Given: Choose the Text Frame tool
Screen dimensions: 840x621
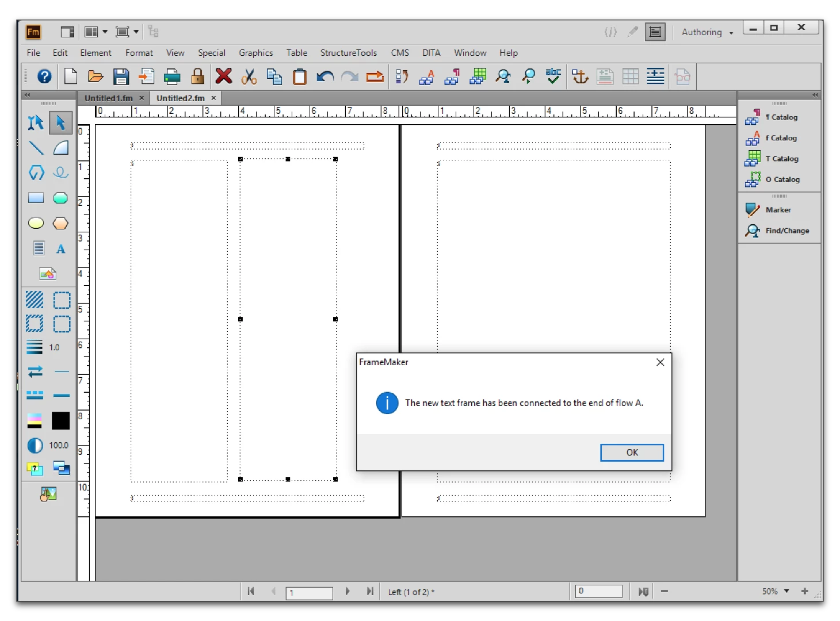Looking at the screenshot, I should coord(39,248).
